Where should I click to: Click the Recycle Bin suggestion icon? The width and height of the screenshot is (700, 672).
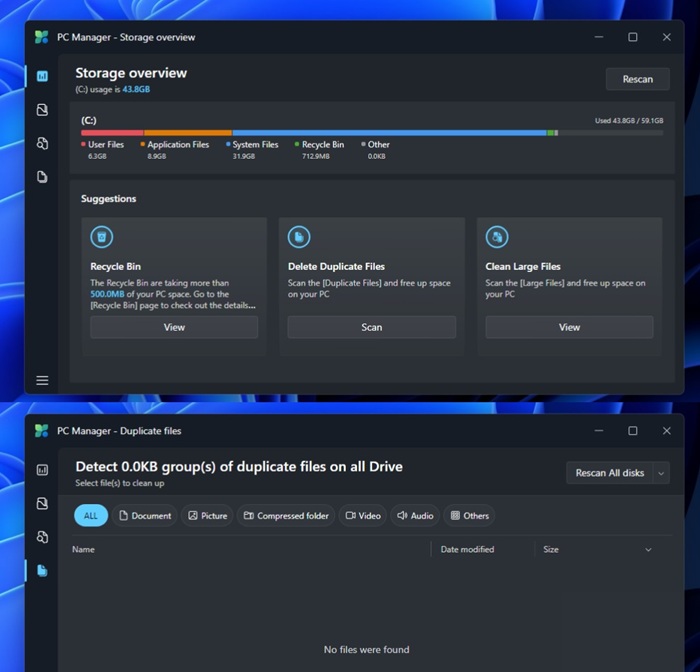101,237
